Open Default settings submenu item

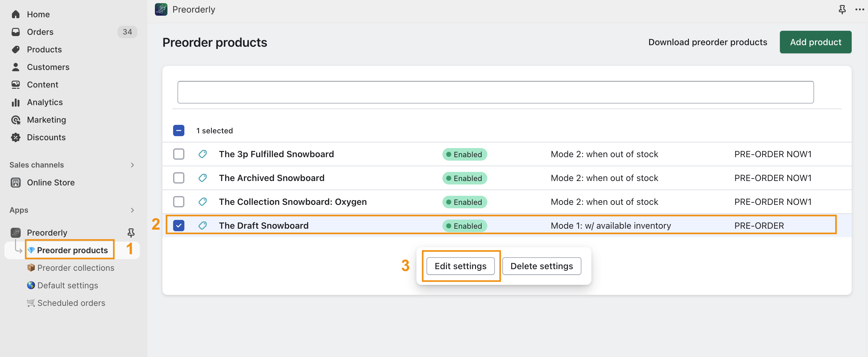(x=67, y=285)
